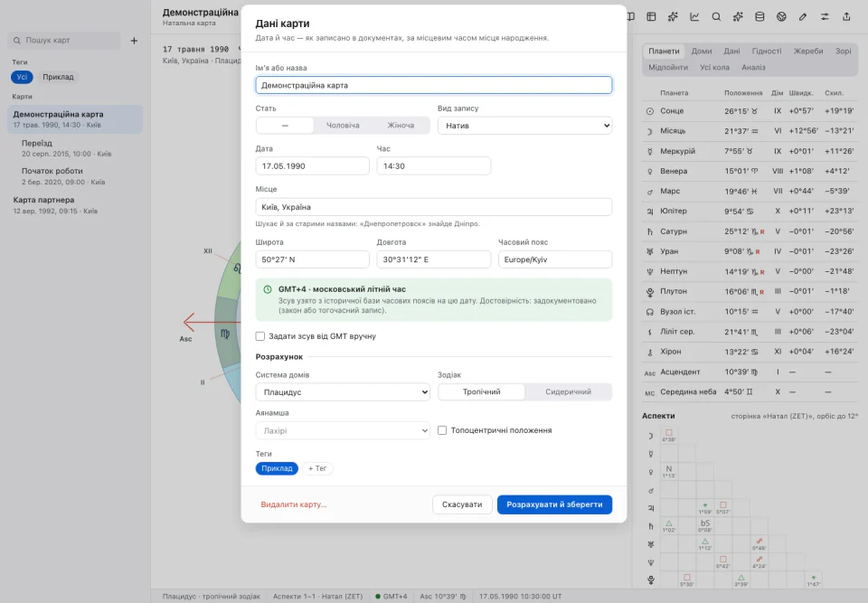
Task: Open the 'Початок роботи' chart in sidebar
Action: [x=75, y=176]
